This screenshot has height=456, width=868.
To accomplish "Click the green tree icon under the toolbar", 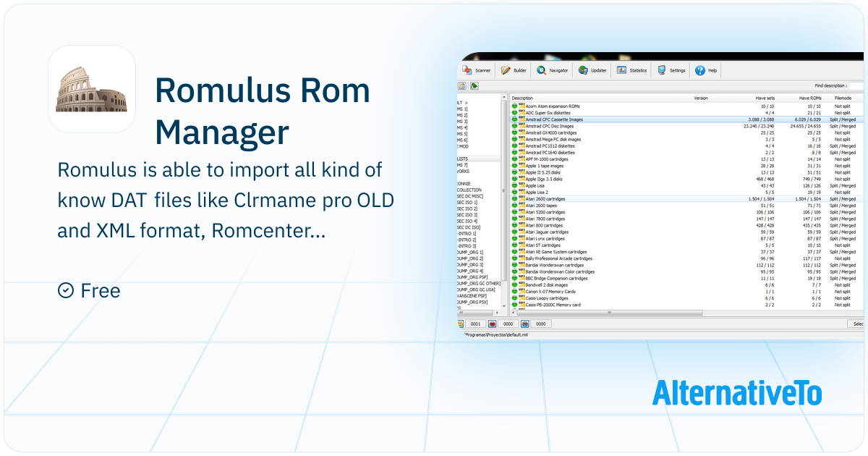I will pos(474,85).
